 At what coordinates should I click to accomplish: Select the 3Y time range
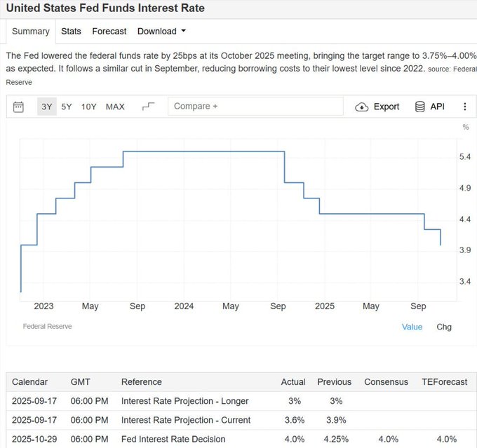(x=47, y=107)
